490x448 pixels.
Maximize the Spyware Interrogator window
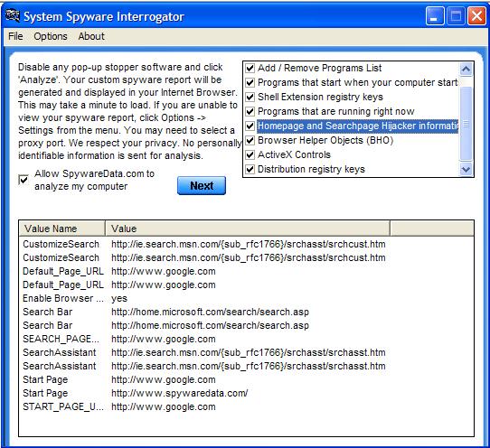[x=456, y=15]
